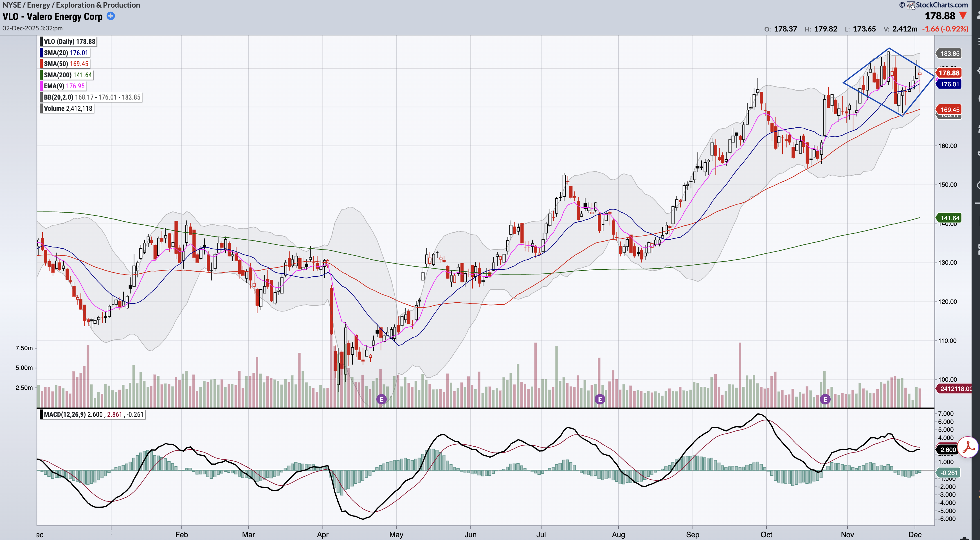Click the red 178.88 price axis label
This screenshot has height=540, width=980.
[949, 73]
